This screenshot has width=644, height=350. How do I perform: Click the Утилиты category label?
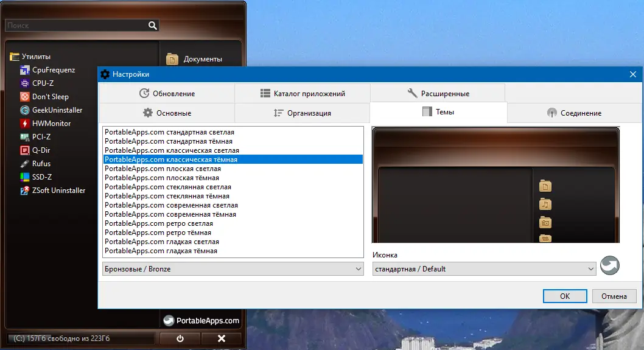click(x=36, y=57)
